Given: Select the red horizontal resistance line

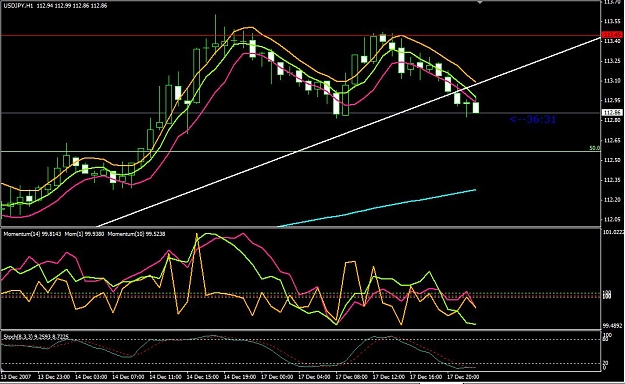Looking at the screenshot, I should point(301,35).
